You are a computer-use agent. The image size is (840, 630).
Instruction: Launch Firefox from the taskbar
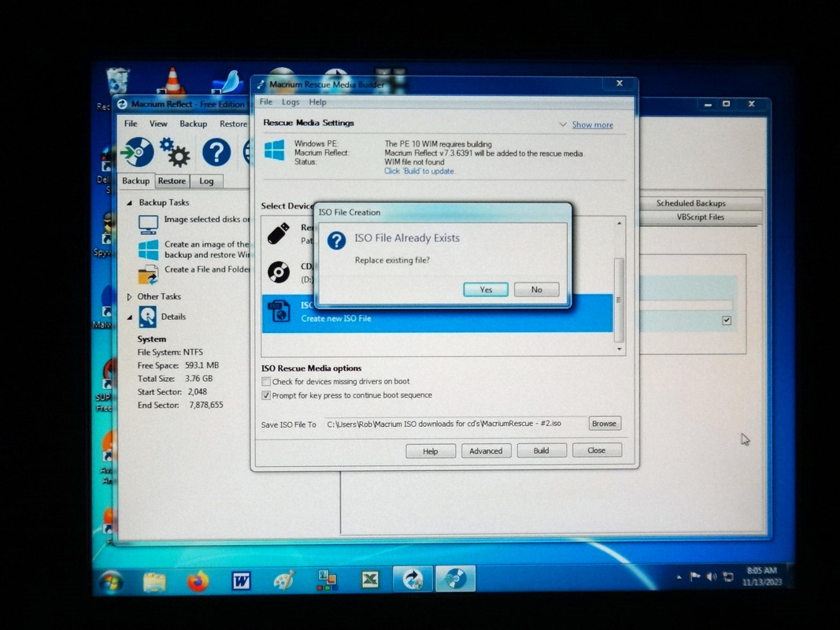pyautogui.click(x=198, y=581)
